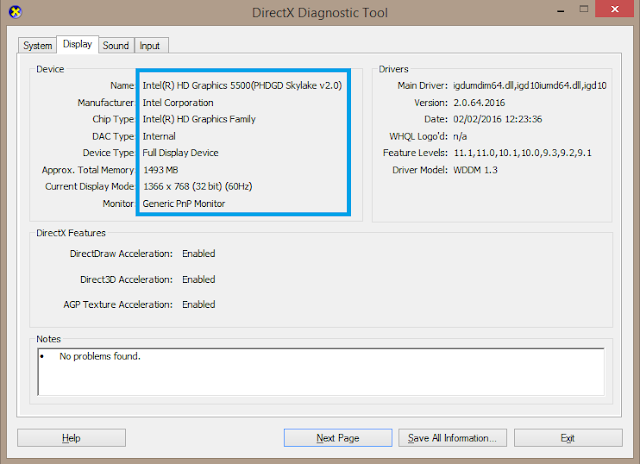Click the device name Intel(R) HD Graphics 5500

pos(242,85)
